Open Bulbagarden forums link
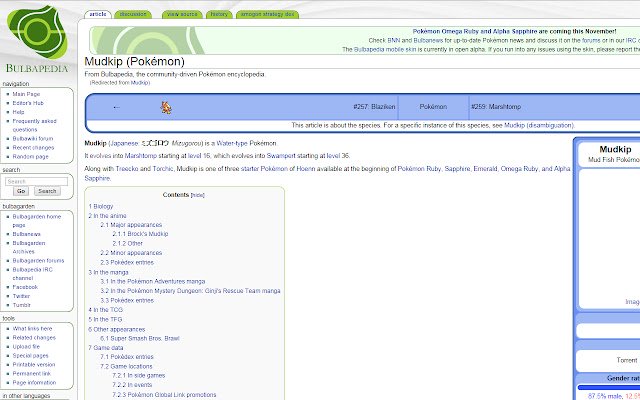Screen dimensions: 640x400 (x=38, y=261)
